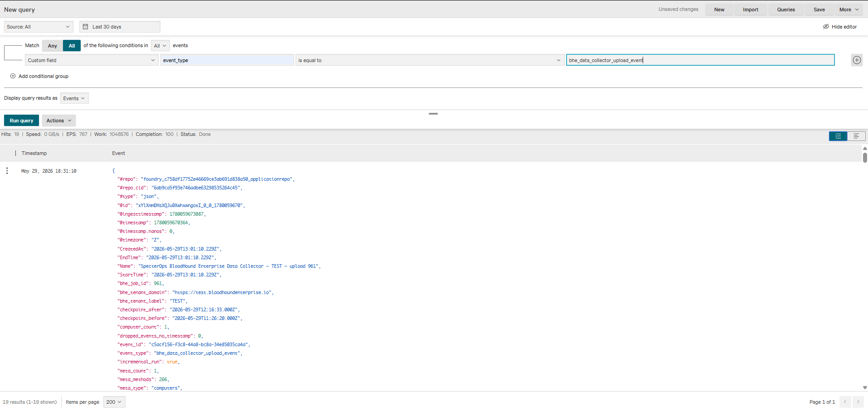Click the Unsaved changes label

678,9
